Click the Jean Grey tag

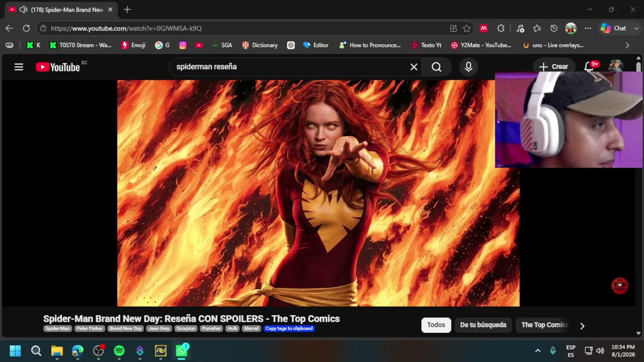pyautogui.click(x=159, y=328)
